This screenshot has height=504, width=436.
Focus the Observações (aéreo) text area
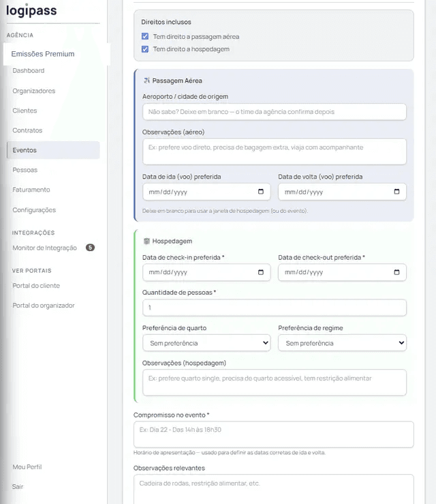tap(275, 151)
